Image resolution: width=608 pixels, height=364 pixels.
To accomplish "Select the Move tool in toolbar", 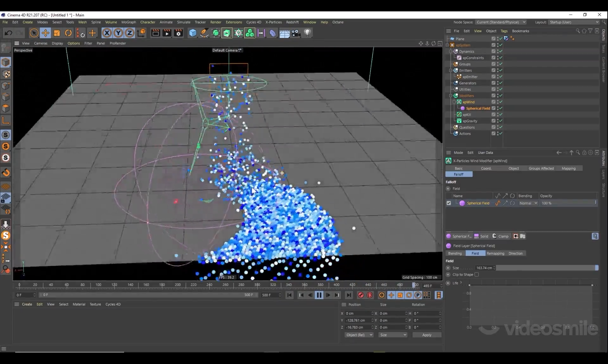I will click(45, 33).
